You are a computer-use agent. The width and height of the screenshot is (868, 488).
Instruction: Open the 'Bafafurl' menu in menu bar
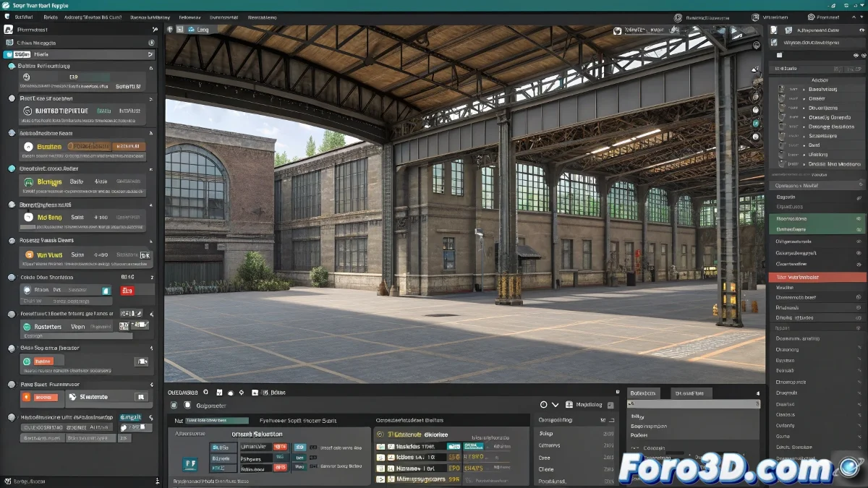point(24,16)
